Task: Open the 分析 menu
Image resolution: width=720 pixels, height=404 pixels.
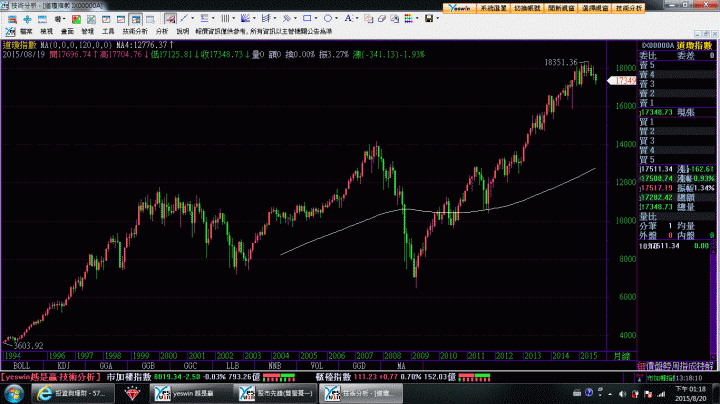Action: tap(162, 31)
